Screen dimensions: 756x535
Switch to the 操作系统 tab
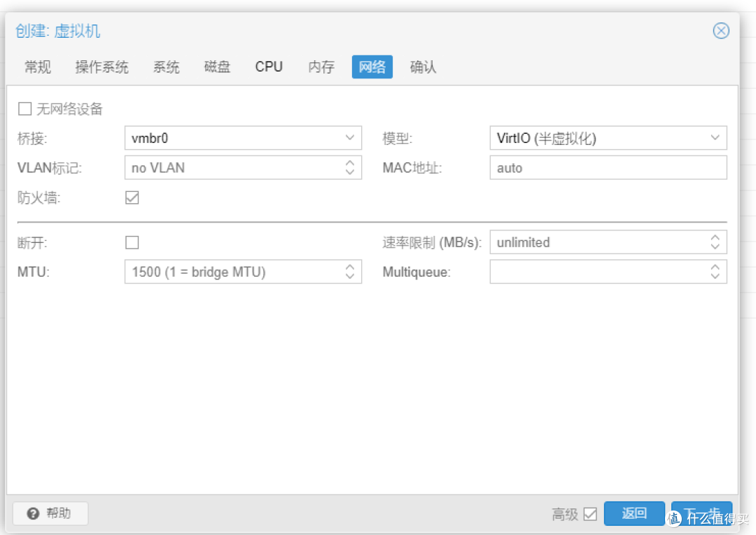[x=101, y=67]
